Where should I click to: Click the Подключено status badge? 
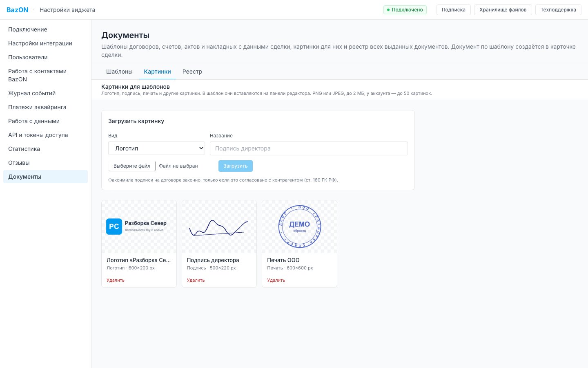click(405, 10)
